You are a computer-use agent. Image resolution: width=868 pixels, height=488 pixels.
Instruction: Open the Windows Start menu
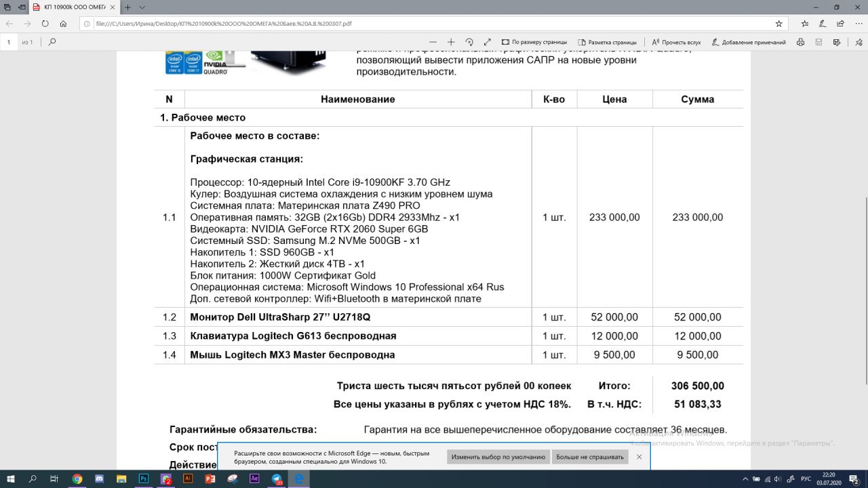11,479
